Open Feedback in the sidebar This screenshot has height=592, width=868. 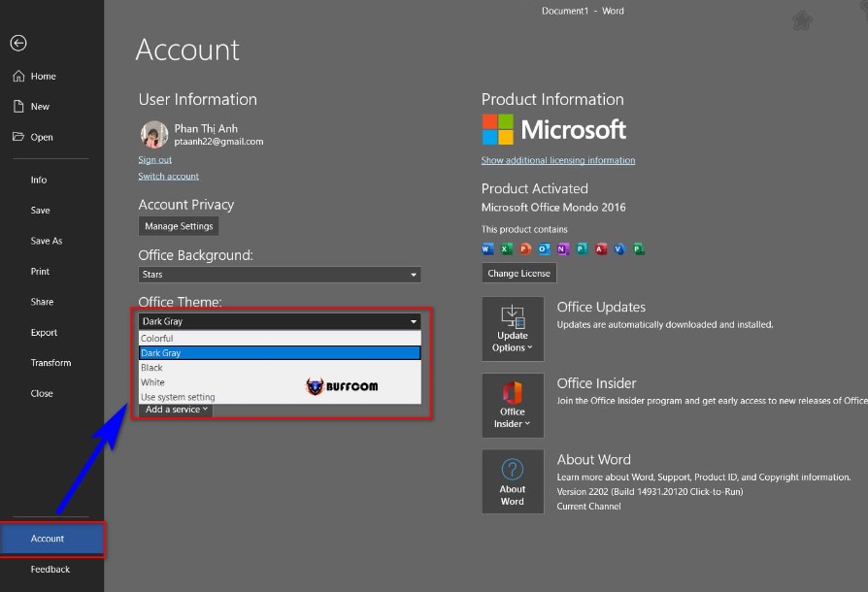51,569
